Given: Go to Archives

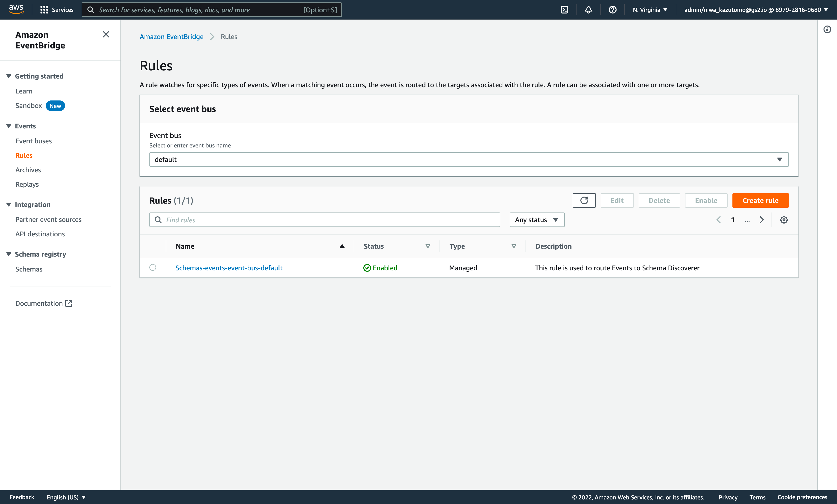Looking at the screenshot, I should tap(28, 170).
